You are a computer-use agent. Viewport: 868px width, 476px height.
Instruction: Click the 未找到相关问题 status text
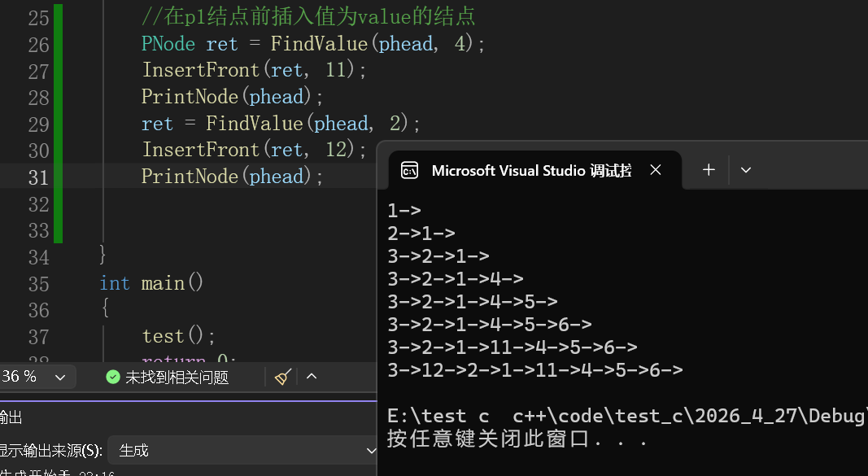click(177, 378)
